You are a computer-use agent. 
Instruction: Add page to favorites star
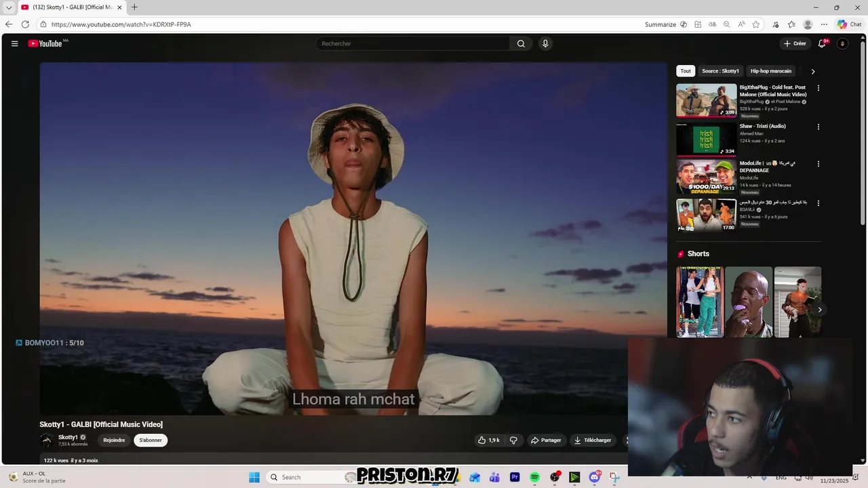[x=756, y=24]
